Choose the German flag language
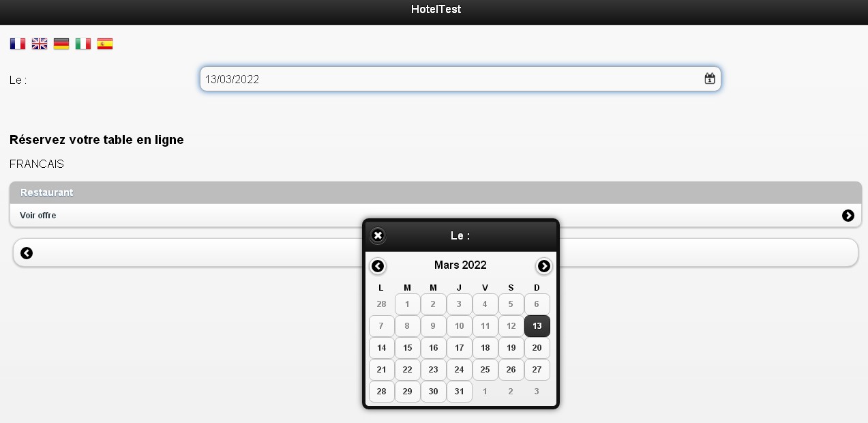The width and height of the screenshot is (868, 423). pos(61,44)
